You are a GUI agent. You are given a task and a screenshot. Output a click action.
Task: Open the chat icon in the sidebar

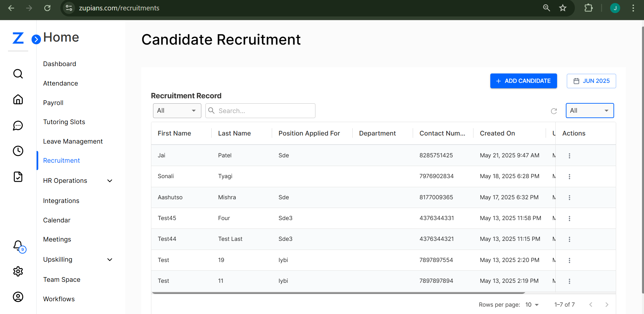tap(18, 125)
